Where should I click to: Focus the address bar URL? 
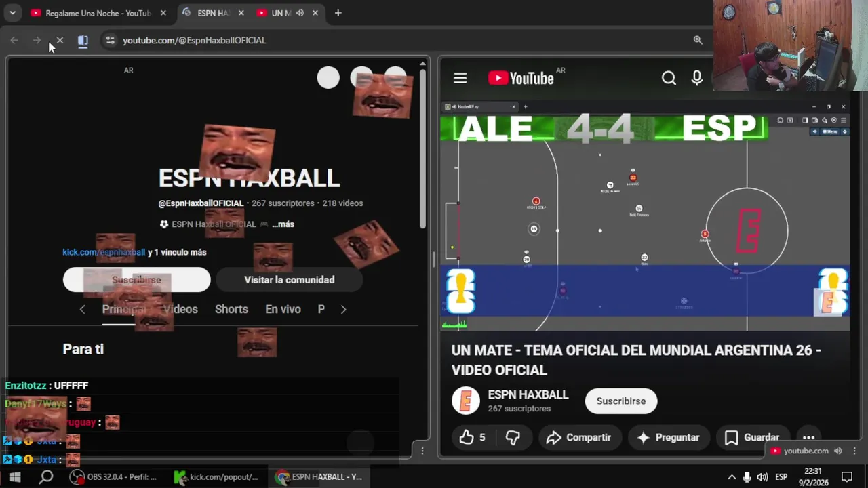point(195,41)
